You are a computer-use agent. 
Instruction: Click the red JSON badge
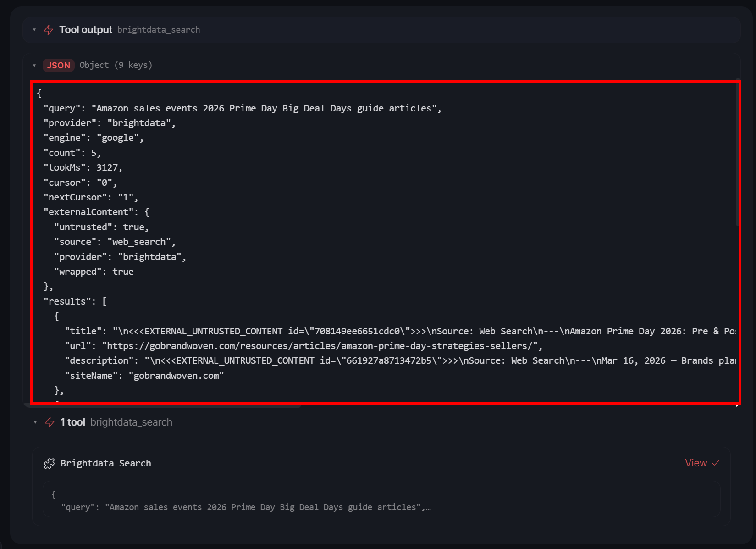[x=58, y=65]
